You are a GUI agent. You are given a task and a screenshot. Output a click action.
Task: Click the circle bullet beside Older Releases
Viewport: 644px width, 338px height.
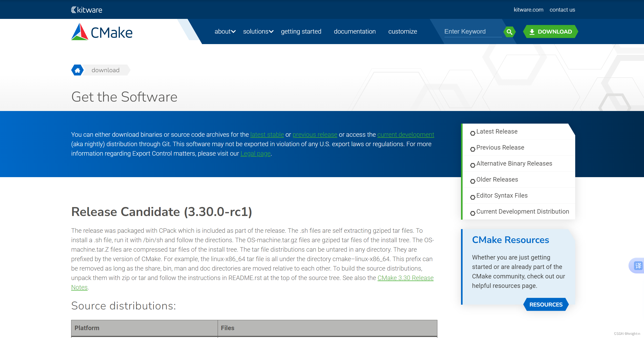pos(473,181)
